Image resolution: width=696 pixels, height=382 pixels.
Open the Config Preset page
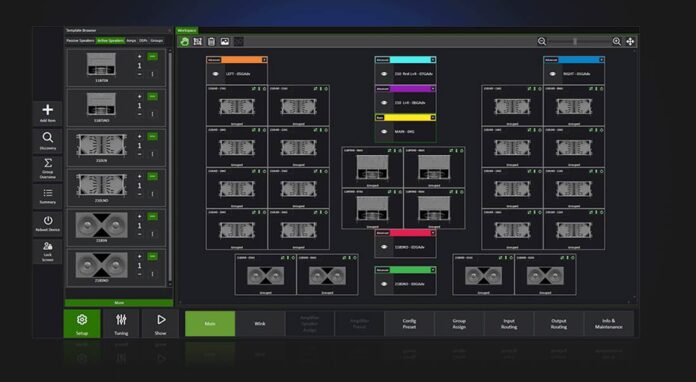coord(409,323)
